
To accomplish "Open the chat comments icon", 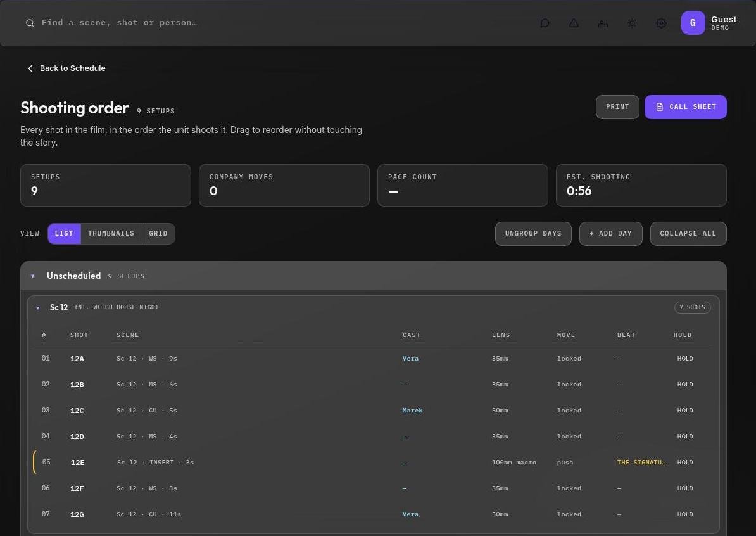I will tap(545, 23).
